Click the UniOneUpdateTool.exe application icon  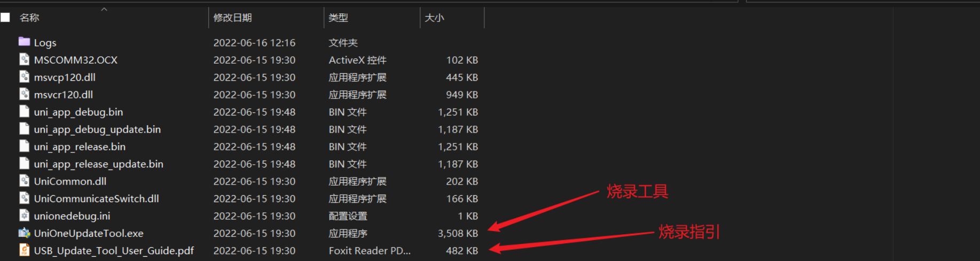coord(24,233)
